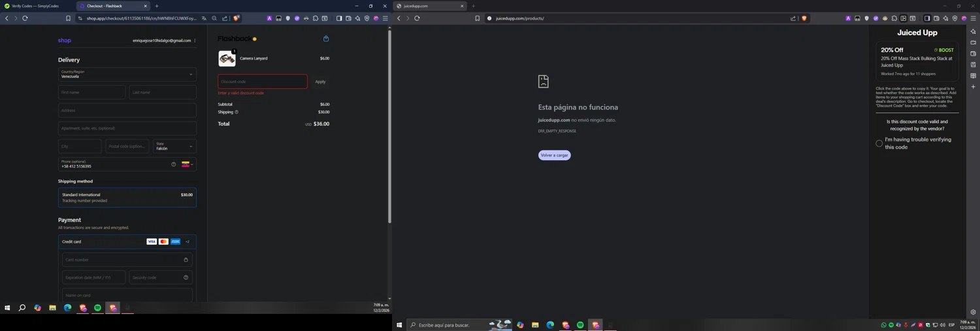Go back in the juicedupp browser window
Image resolution: width=980 pixels, height=331 pixels.
coord(399,18)
